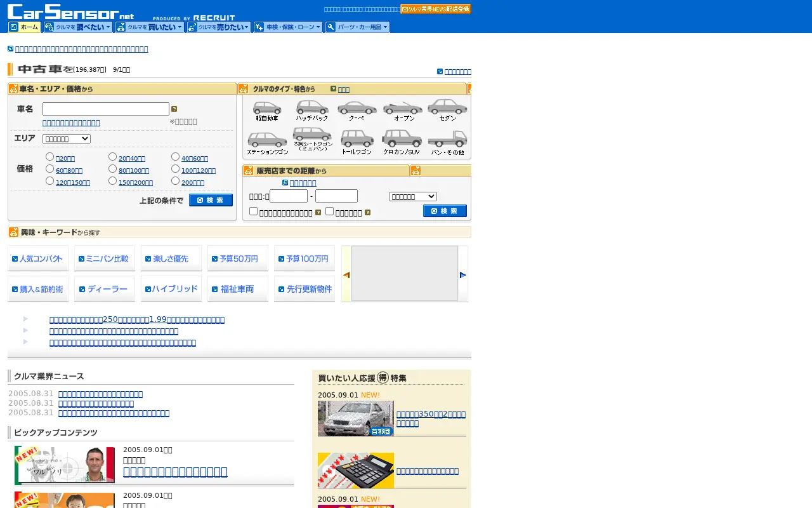Viewport: 812px width, 508px height.
Task: Expand the パーツ・カー用品 menu
Action: pos(357,27)
